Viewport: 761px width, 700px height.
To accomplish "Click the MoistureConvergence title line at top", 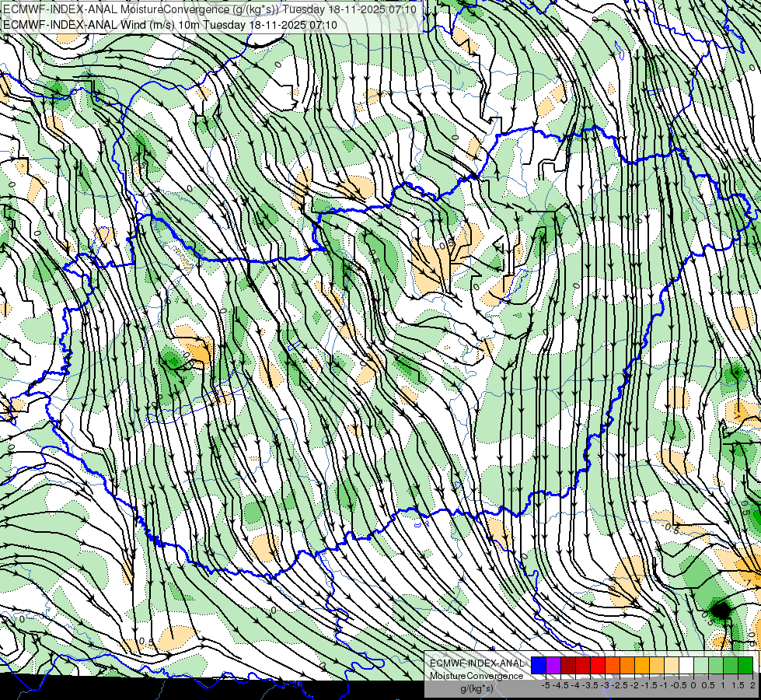I will 210,9.
